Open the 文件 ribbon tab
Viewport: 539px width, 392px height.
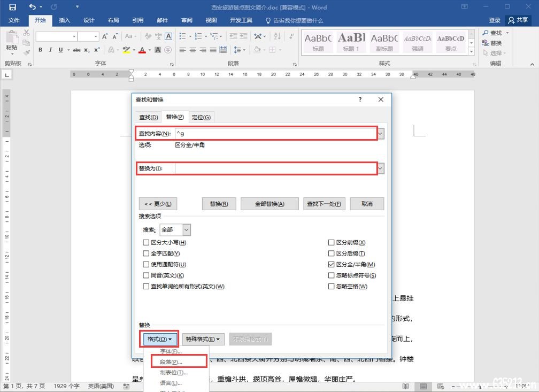point(14,20)
